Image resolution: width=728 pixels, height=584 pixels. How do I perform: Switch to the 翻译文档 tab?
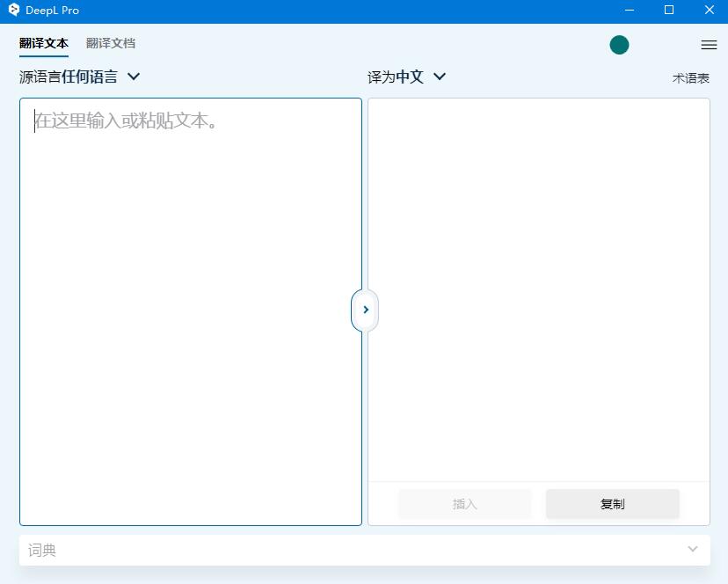[x=110, y=42]
